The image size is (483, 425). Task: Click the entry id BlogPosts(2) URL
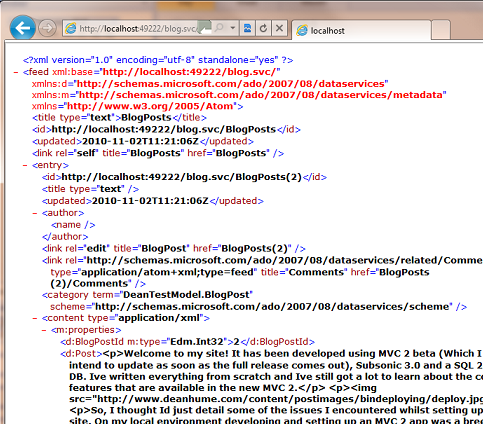(182, 177)
